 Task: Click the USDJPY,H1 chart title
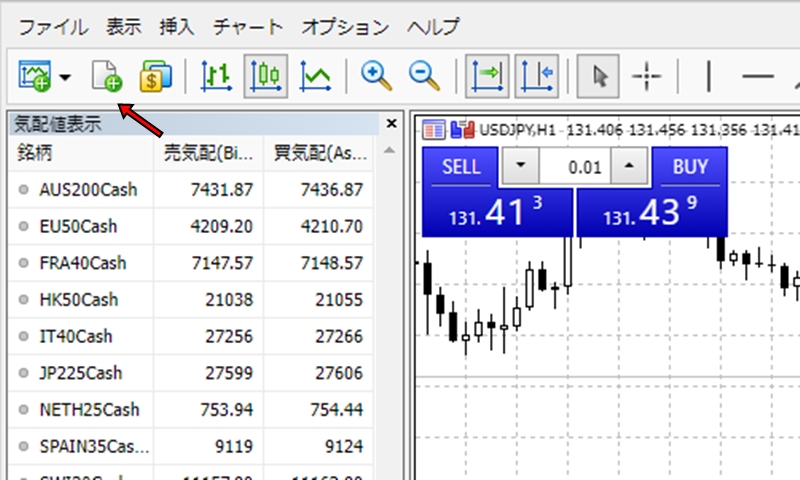pos(517,130)
